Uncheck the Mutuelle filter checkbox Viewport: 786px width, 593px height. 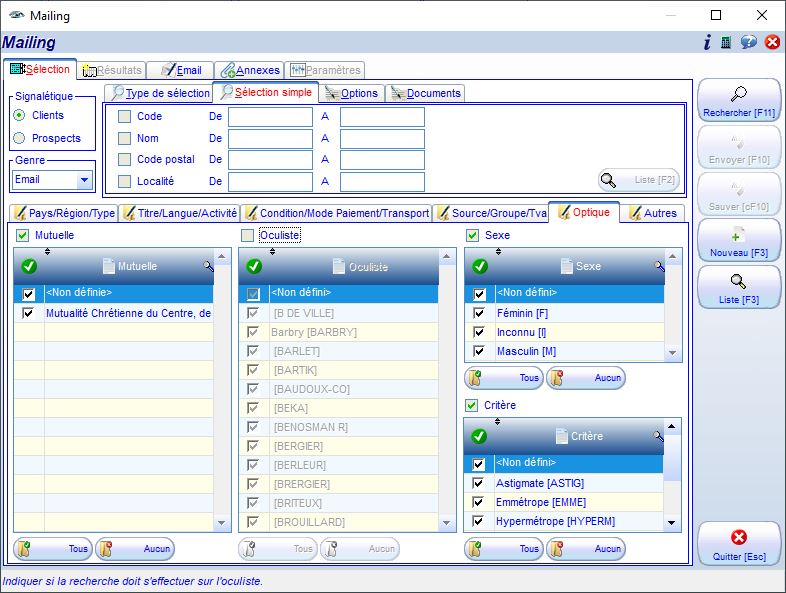coord(23,235)
